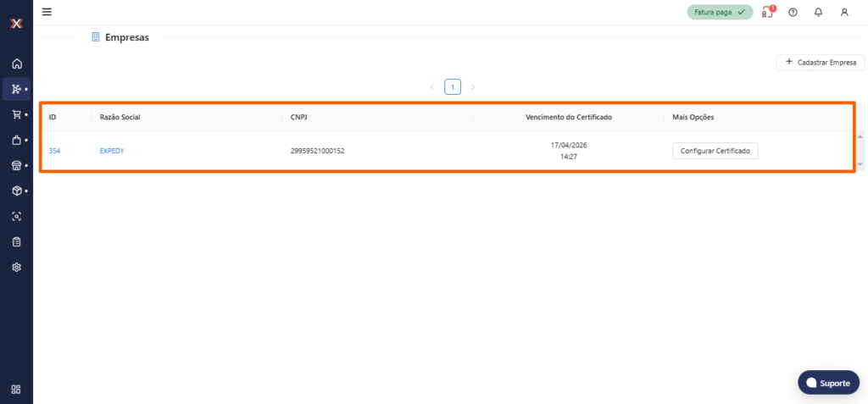Viewport: 868px width, 404px height.
Task: Open the apps grid icon at sidebar bottom
Action: tap(16, 389)
